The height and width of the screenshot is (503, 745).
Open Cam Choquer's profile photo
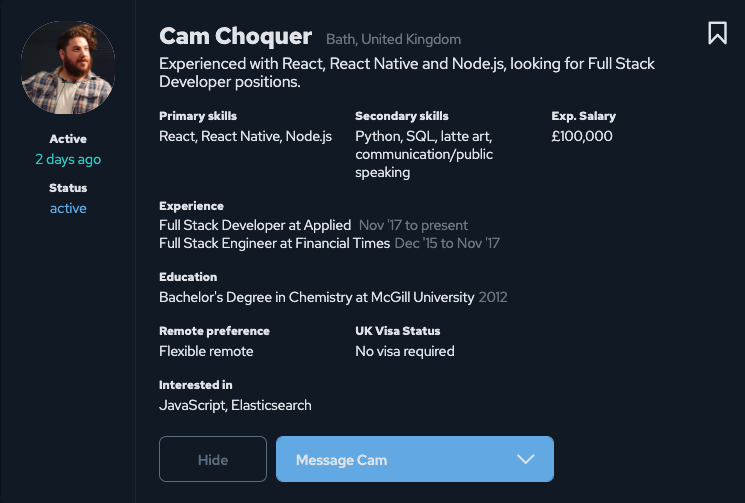pos(68,67)
